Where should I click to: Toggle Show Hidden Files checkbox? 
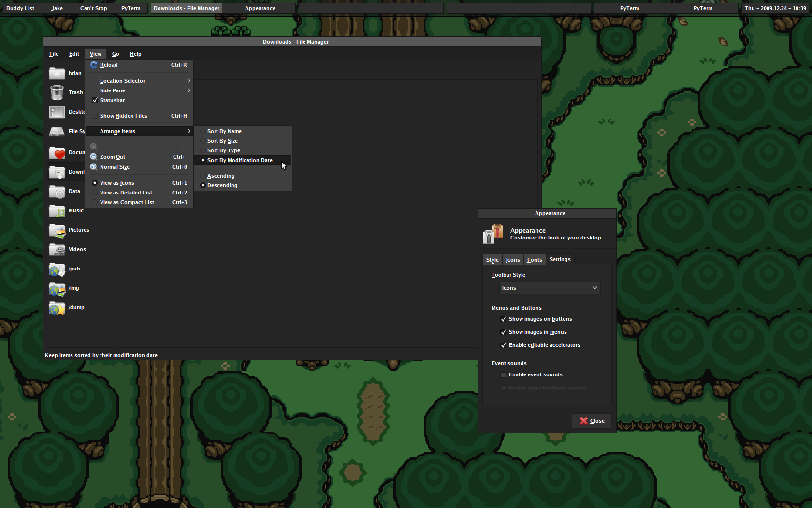95,116
